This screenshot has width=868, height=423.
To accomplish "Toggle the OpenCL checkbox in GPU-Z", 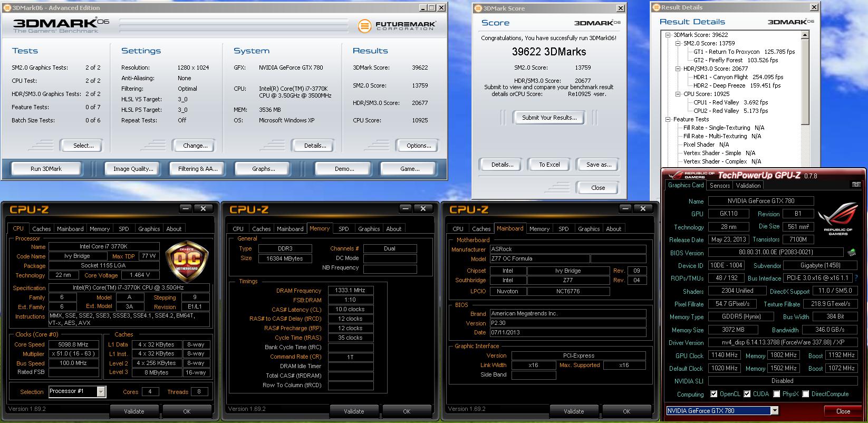I will [713, 394].
